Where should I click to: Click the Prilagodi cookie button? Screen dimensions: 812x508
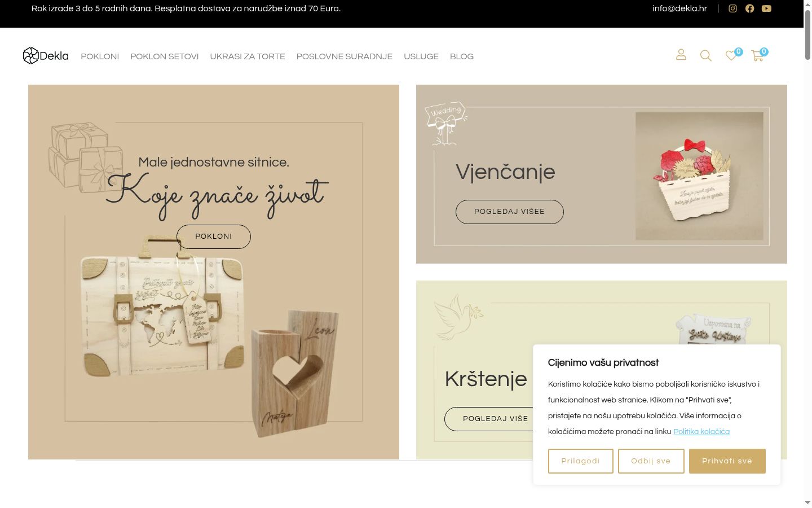coord(581,461)
